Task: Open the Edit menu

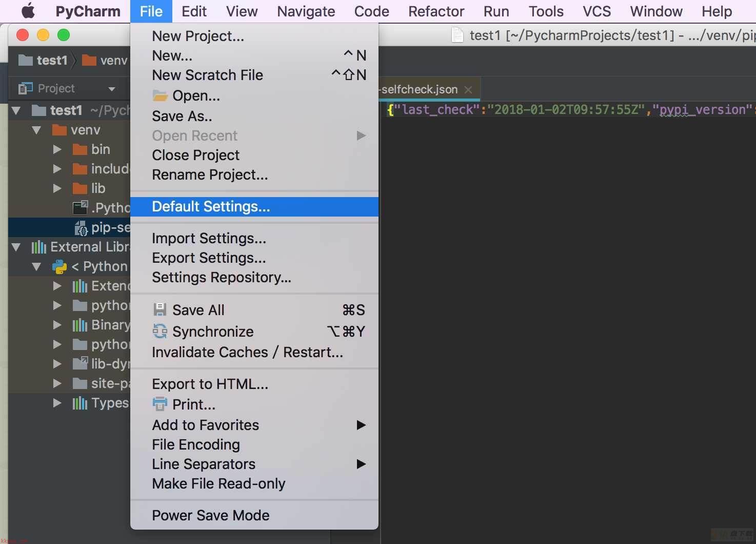Action: [x=194, y=11]
